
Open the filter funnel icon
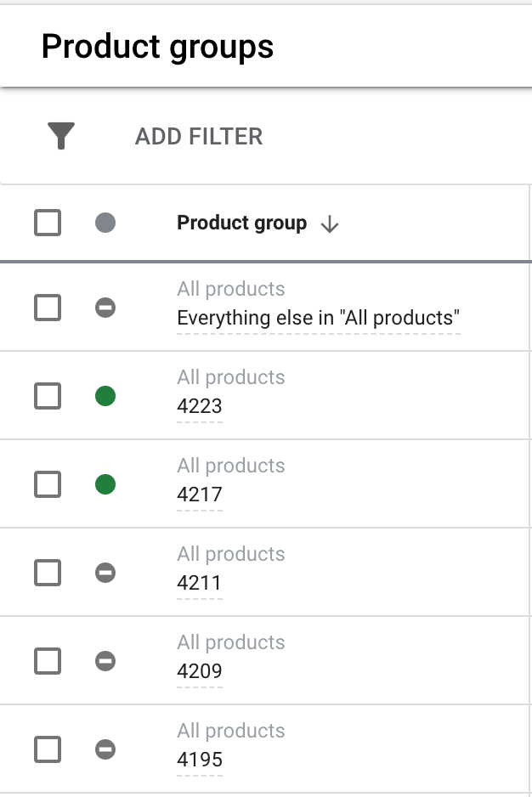pyautogui.click(x=61, y=136)
